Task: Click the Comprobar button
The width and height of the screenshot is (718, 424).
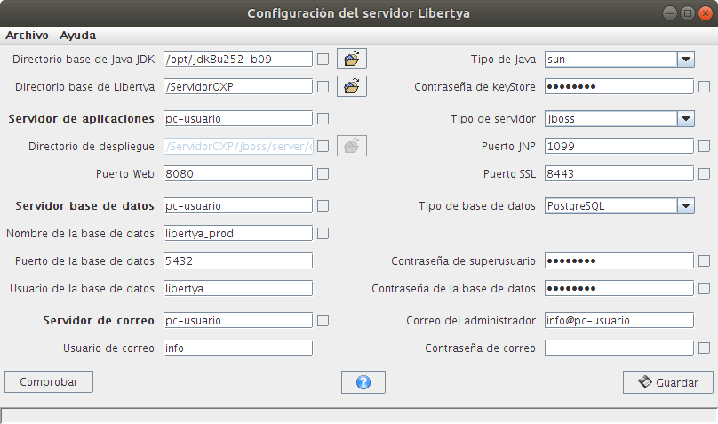Action: click(x=49, y=382)
